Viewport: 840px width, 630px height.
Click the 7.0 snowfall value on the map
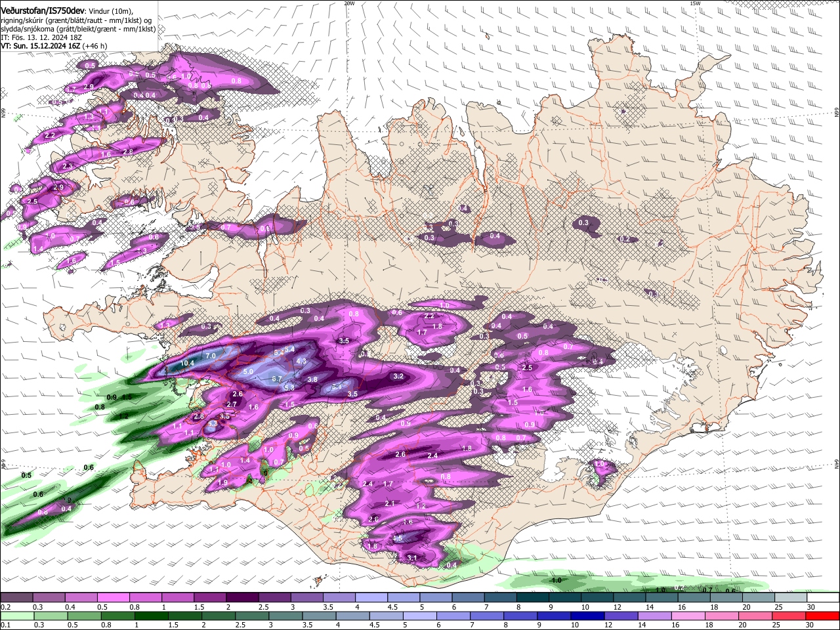(x=211, y=355)
